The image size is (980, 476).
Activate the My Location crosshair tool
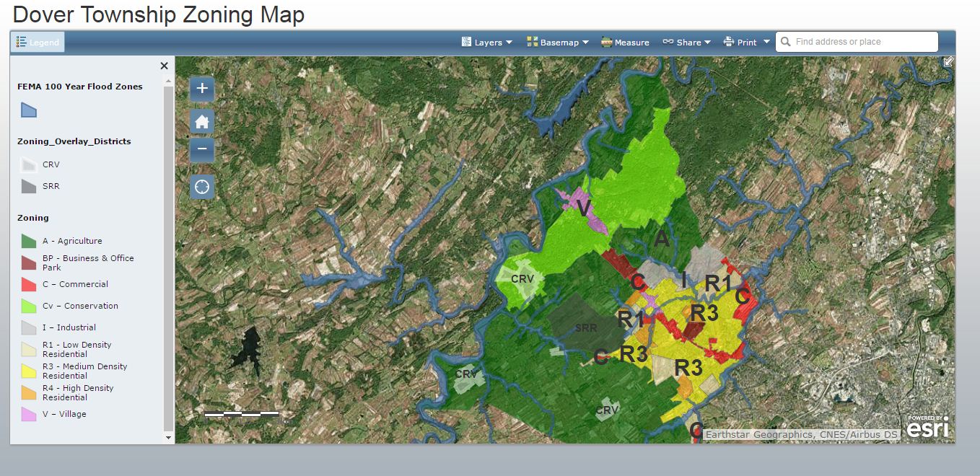pos(201,187)
